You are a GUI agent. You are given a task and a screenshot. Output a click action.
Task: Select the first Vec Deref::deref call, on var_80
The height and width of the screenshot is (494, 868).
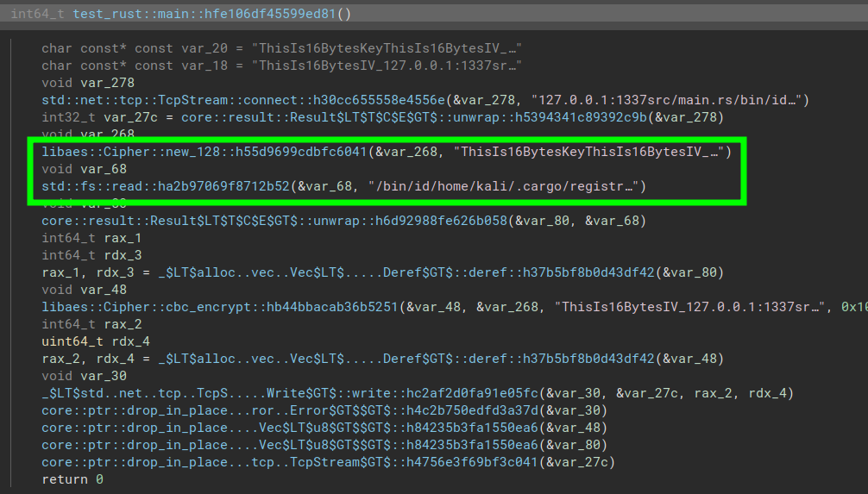click(x=406, y=272)
